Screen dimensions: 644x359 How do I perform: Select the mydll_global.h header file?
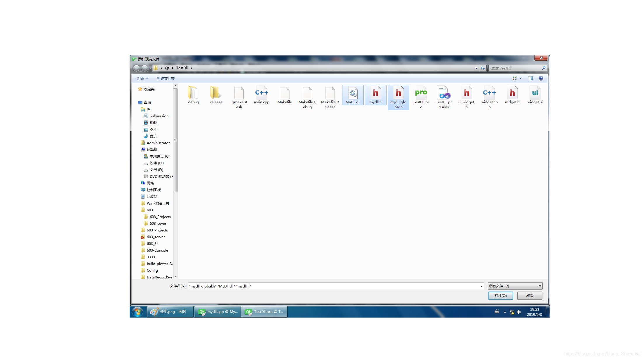click(398, 97)
